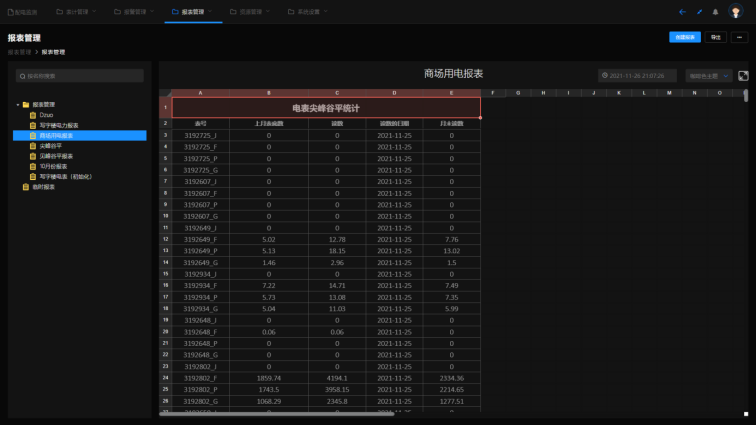Click the horizontal scrollbar under the spreadsheet
Screen dimensions: 756x425
coord(276,413)
